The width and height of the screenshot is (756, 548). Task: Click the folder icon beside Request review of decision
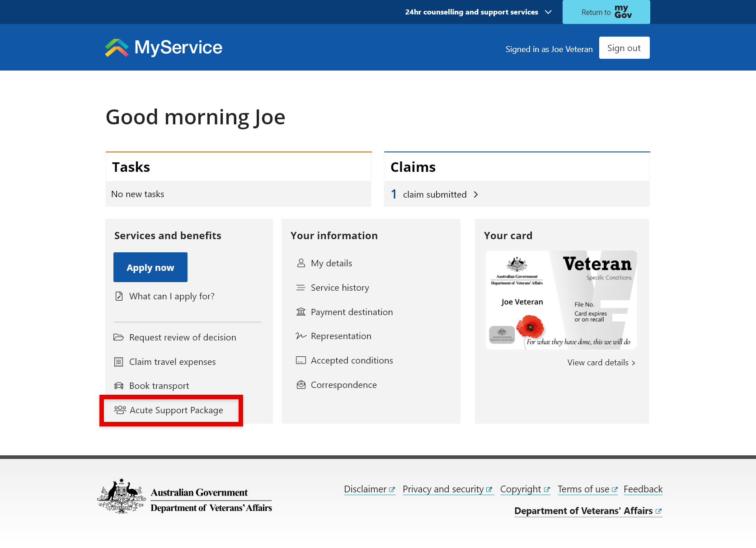118,337
